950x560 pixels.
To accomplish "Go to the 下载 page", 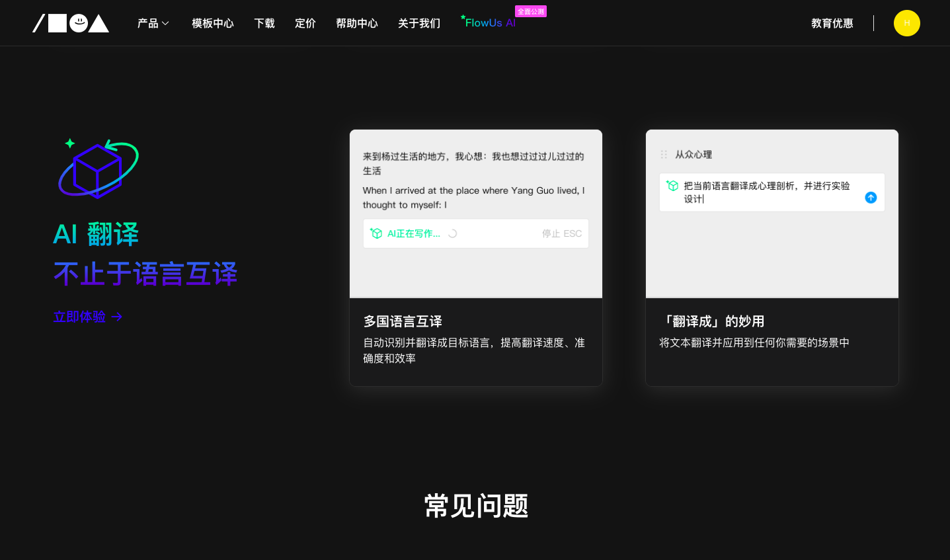I will 264,23.
